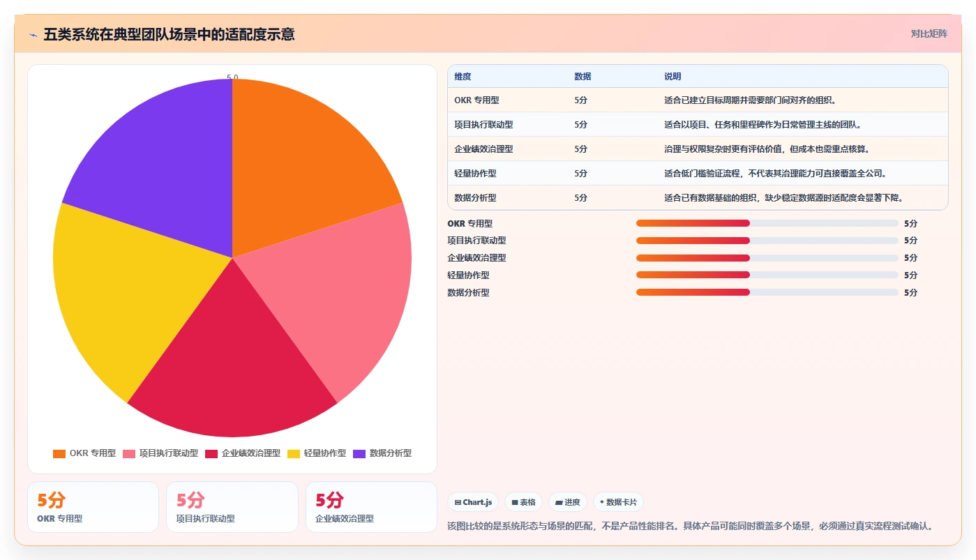Image resolution: width=976 pixels, height=560 pixels.
Task: Toggle the 项目执行联动型 legend swatch
Action: tap(129, 453)
